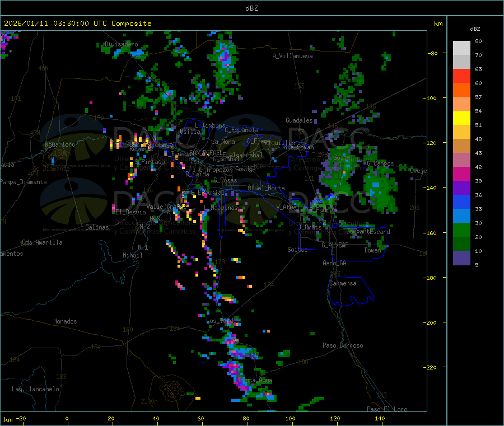504x426 pixels.
Task: Select the Carmensa location label
Action: [x=343, y=283]
